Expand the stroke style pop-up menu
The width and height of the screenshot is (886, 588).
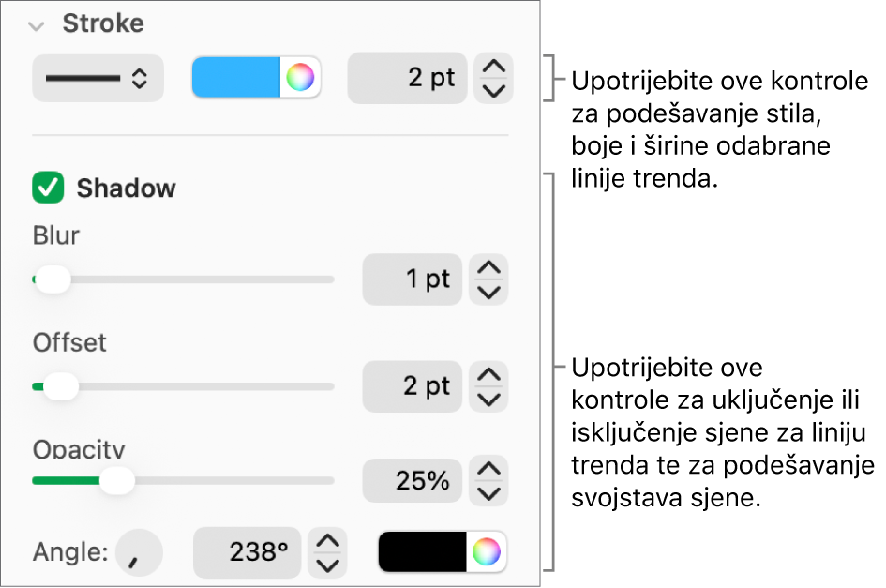point(97,78)
